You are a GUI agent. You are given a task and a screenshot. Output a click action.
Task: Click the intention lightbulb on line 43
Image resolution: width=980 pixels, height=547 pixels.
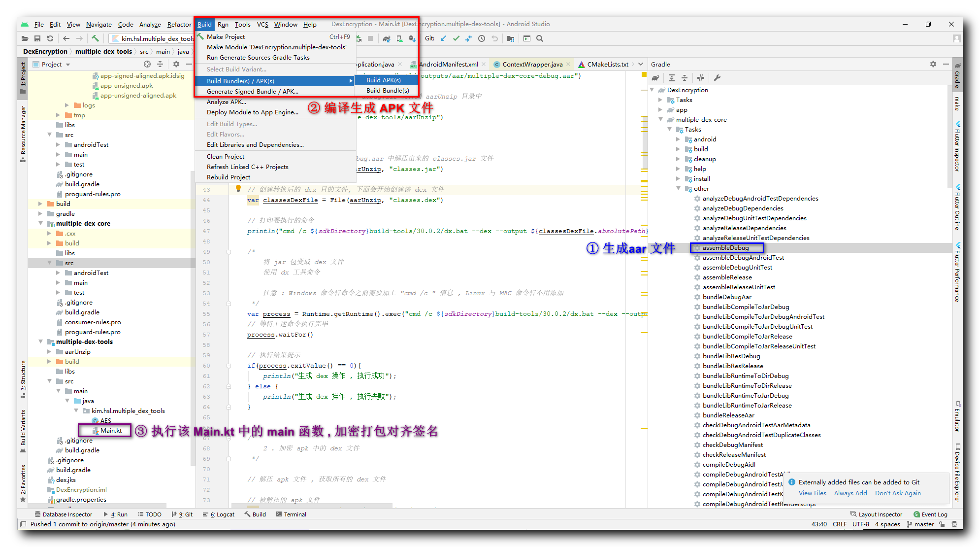pos(238,188)
